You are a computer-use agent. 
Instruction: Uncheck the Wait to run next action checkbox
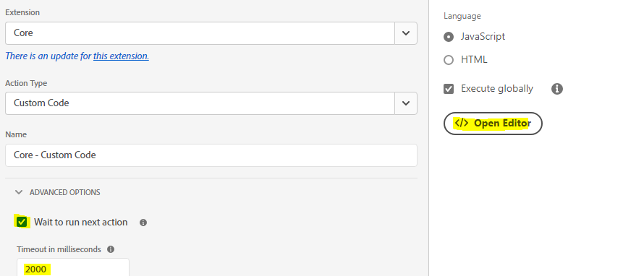pyautogui.click(x=22, y=223)
